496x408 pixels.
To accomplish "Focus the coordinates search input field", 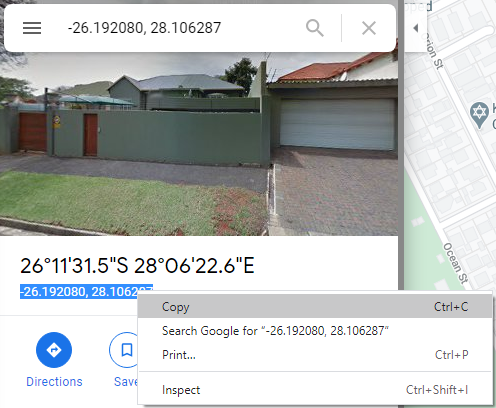I will click(180, 28).
